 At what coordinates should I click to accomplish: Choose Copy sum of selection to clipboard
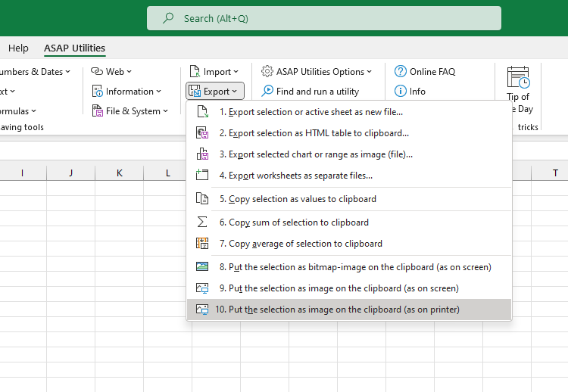click(349, 222)
